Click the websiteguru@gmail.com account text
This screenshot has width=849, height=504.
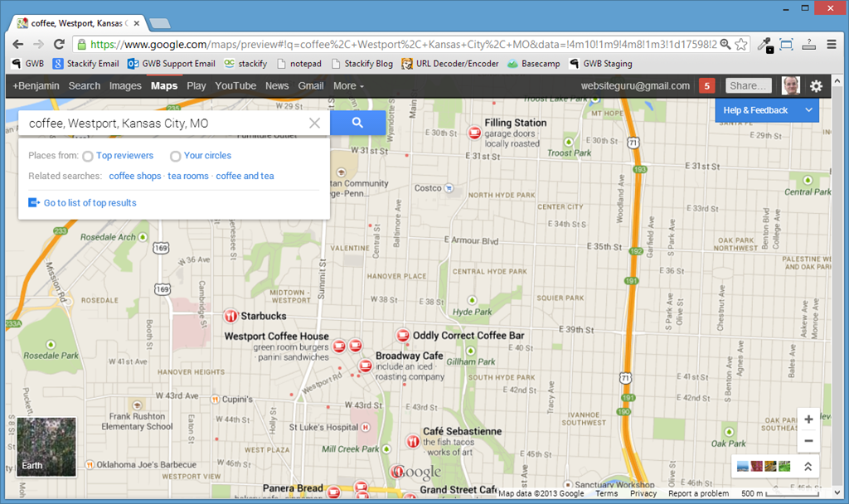point(635,85)
